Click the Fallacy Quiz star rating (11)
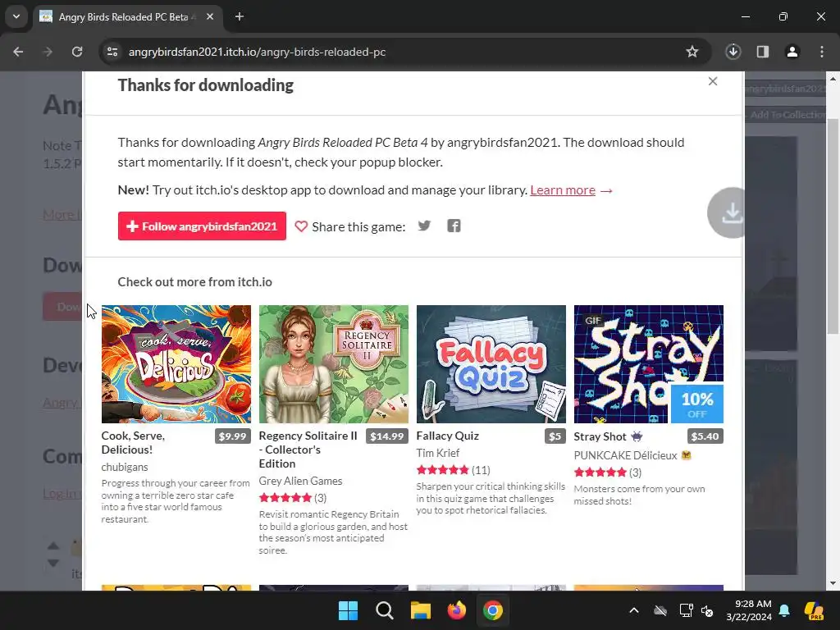 [453, 470]
